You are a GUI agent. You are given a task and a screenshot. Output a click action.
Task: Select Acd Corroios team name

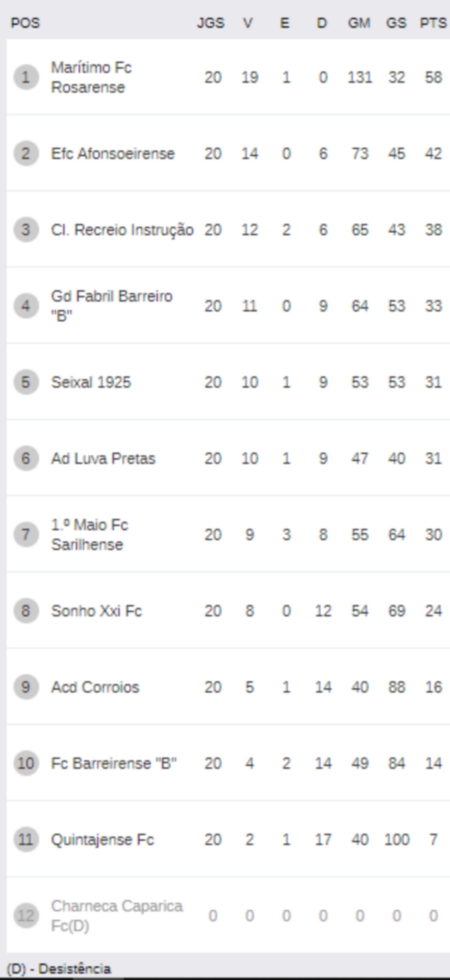click(x=95, y=687)
